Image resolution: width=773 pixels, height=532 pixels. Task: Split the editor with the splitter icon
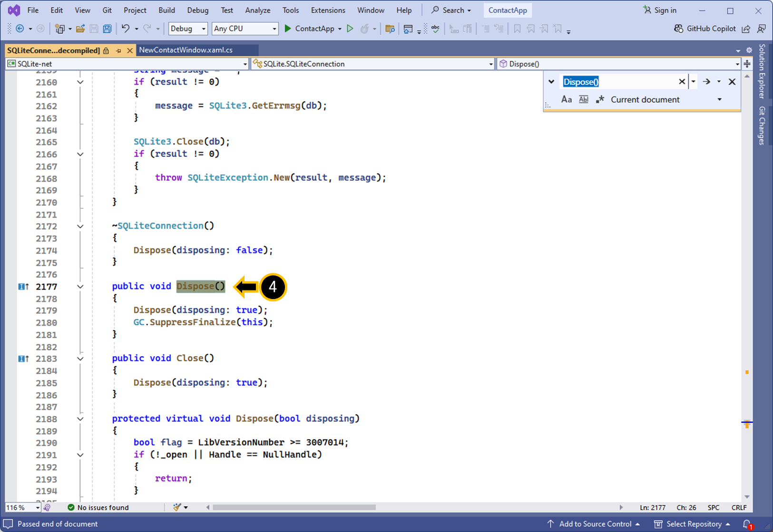[x=747, y=64]
